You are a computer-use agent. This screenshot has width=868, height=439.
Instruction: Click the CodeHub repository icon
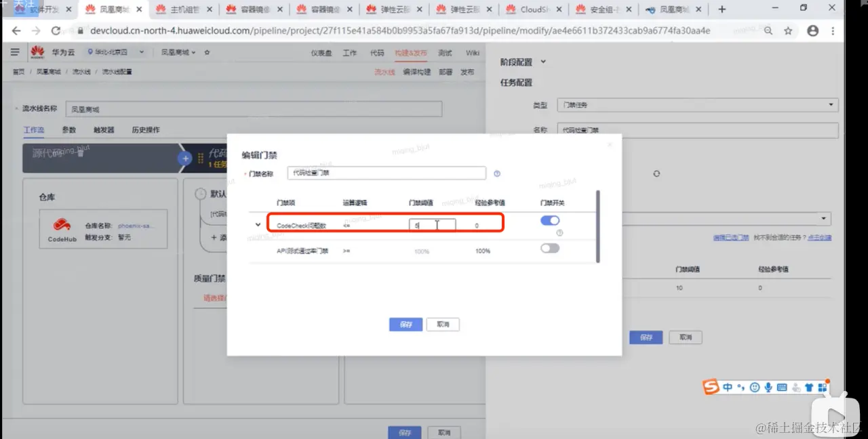click(62, 225)
